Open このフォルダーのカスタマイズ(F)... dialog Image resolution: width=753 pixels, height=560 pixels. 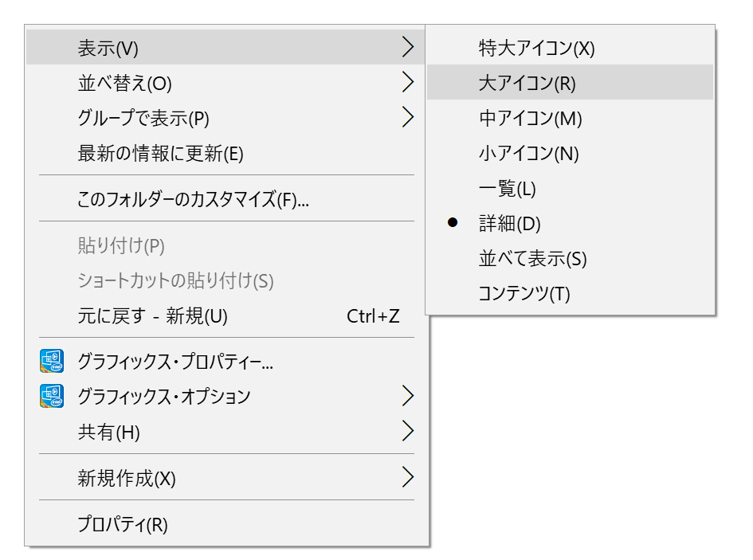(226, 198)
